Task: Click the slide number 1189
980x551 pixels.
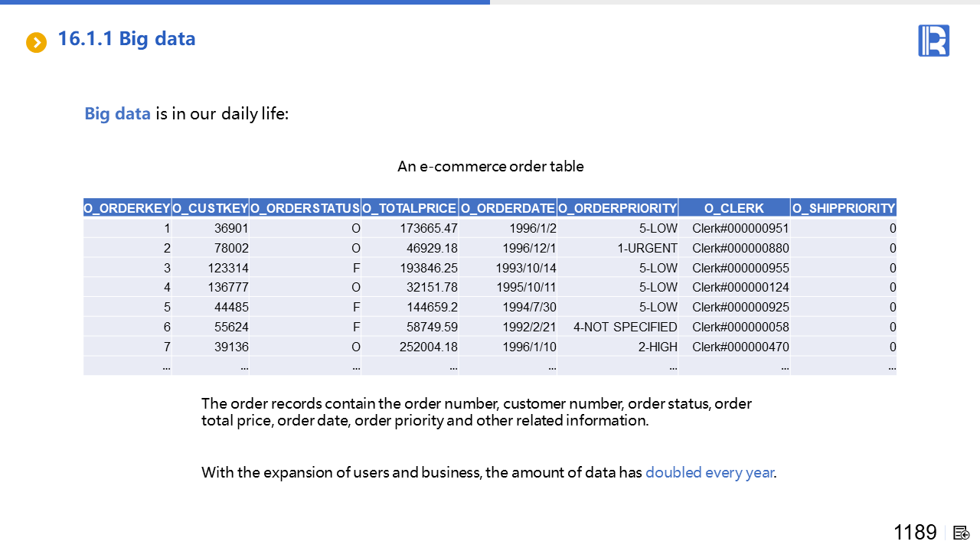Action: coord(915,533)
